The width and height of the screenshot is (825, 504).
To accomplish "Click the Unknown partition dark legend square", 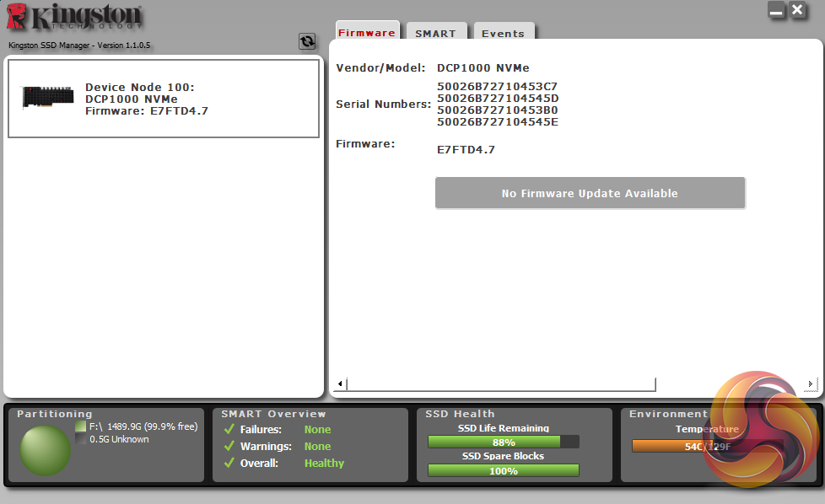I will 81,439.
